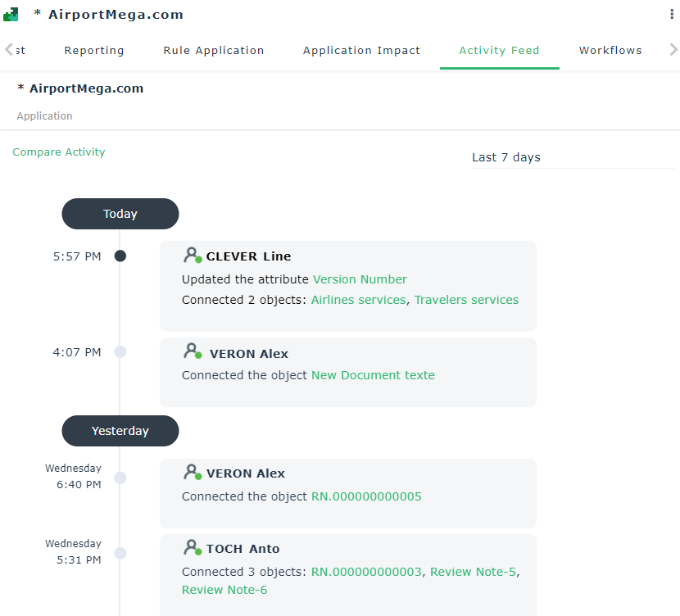Open the Last 7 days period dropdown
Image resolution: width=680 pixels, height=616 pixels.
[x=572, y=157]
